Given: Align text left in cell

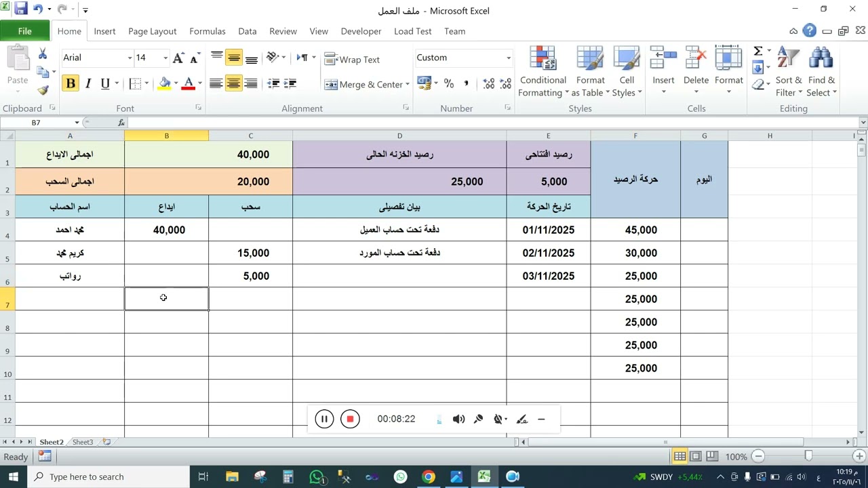Looking at the screenshot, I should point(216,83).
